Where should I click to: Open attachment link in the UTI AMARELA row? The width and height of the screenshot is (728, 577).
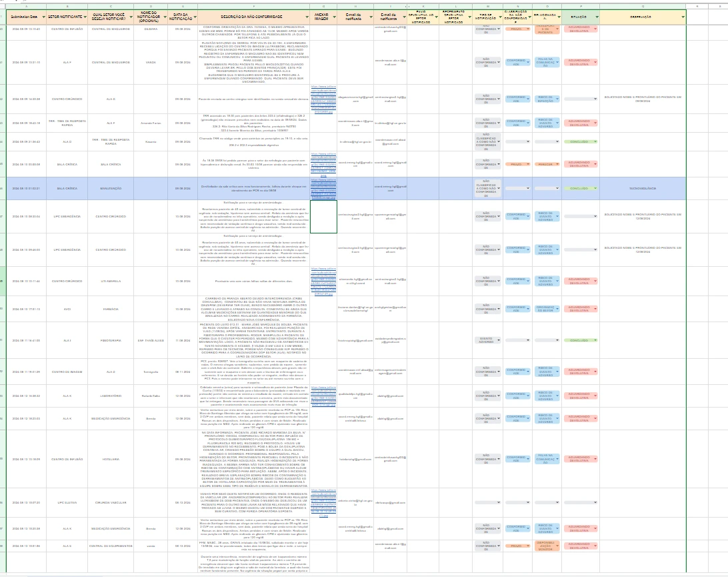click(x=324, y=281)
